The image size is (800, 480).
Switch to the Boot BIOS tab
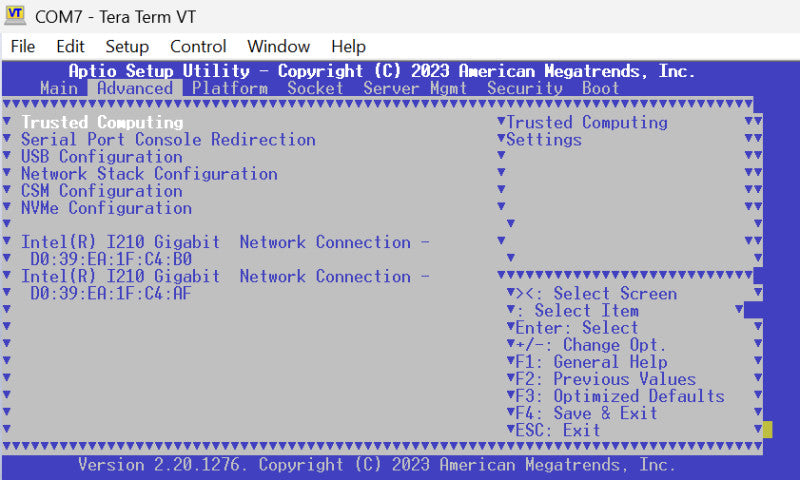click(x=601, y=88)
